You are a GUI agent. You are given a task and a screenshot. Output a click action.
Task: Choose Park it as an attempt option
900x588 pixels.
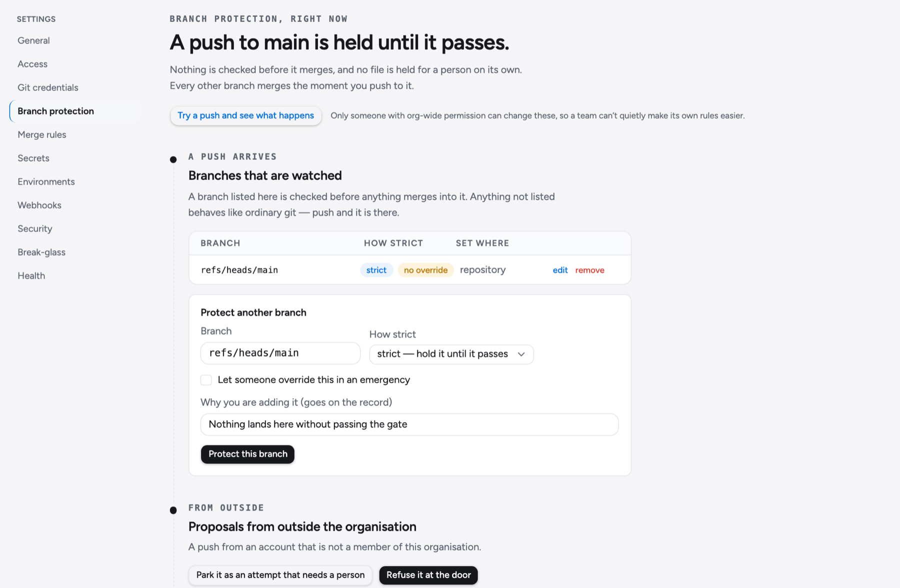[280, 575]
